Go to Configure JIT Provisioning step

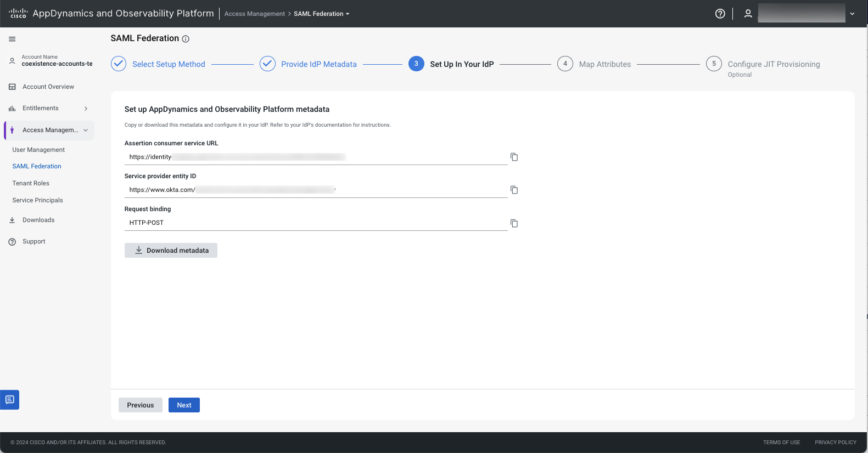coord(774,64)
